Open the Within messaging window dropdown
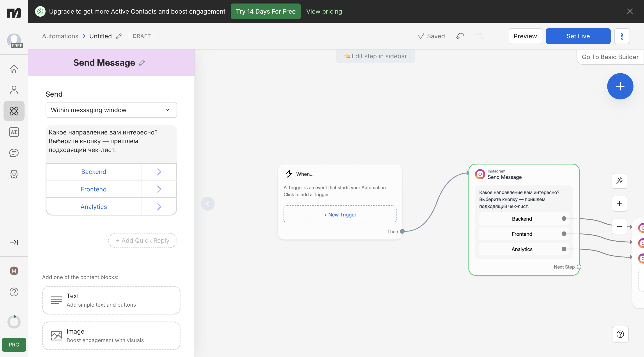The width and height of the screenshot is (644, 357). tap(111, 110)
